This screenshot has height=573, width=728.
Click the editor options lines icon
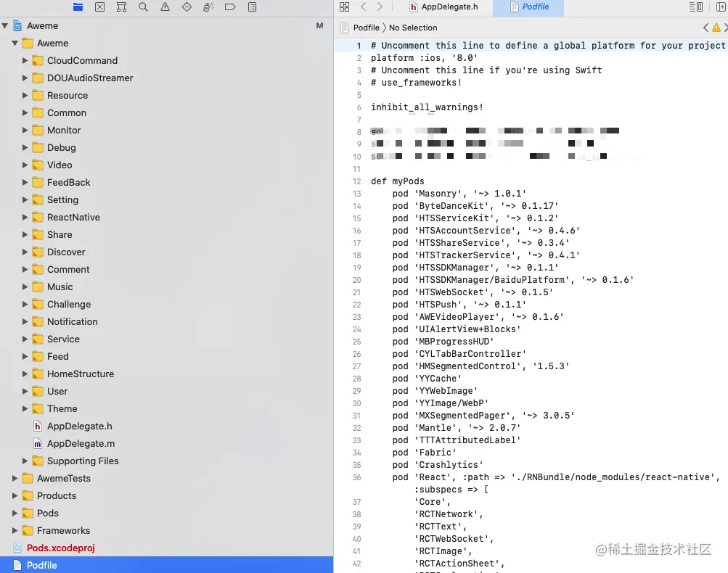click(x=695, y=7)
